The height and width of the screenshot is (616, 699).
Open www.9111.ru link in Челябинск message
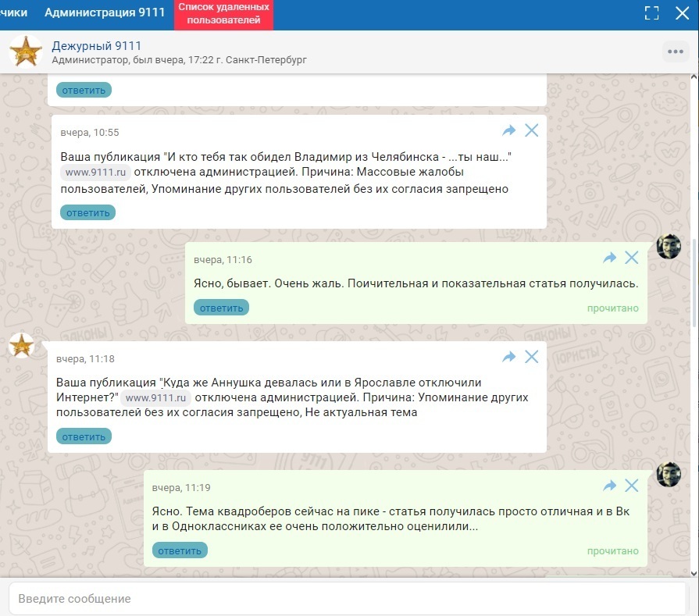95,173
